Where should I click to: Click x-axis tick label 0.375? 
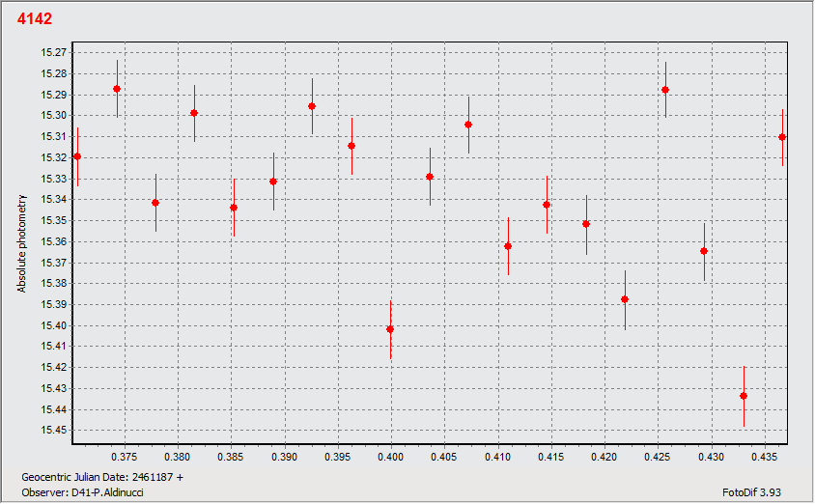point(125,457)
